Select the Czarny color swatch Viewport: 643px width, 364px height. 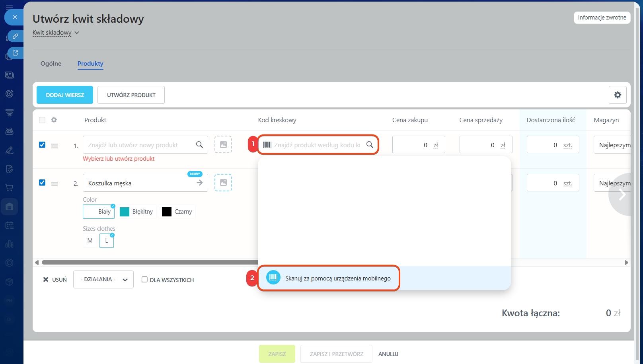click(177, 212)
